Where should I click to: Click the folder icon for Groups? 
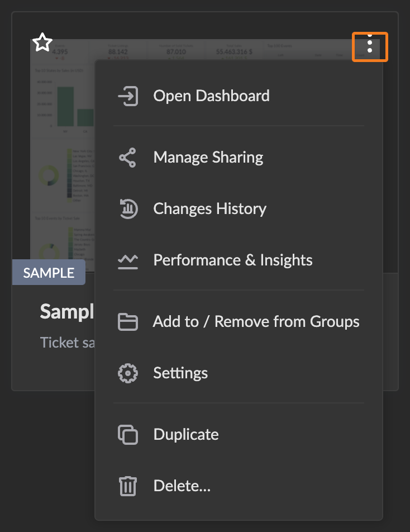(x=128, y=322)
